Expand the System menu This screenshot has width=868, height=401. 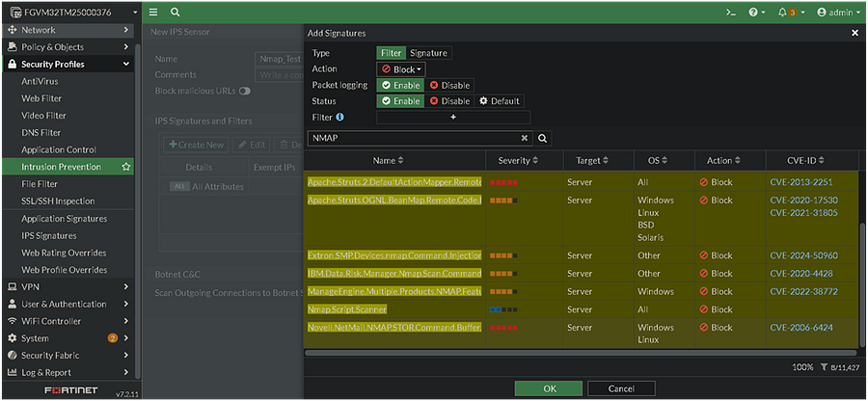point(69,338)
